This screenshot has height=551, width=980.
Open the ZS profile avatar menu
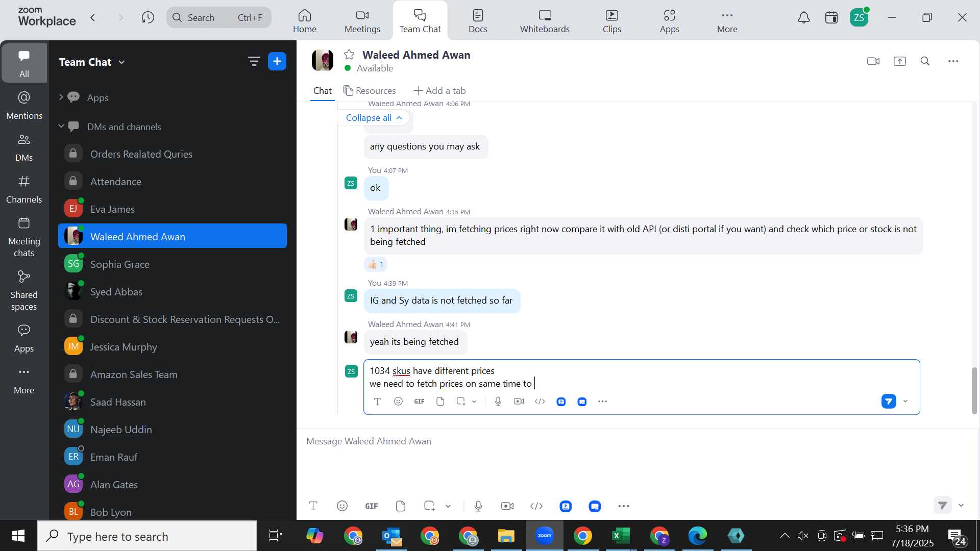859,18
